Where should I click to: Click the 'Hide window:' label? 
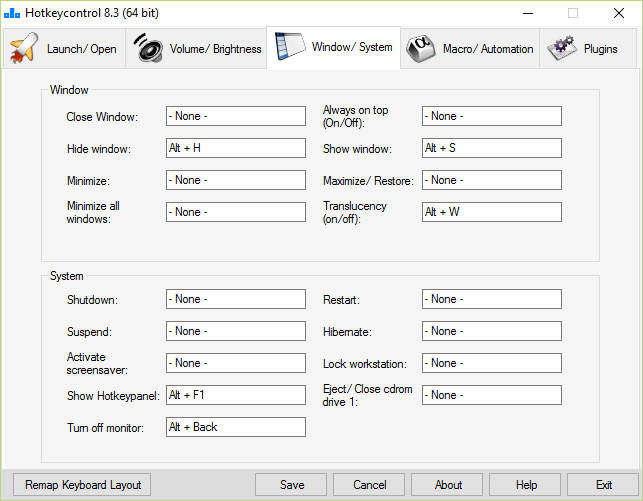coord(99,149)
